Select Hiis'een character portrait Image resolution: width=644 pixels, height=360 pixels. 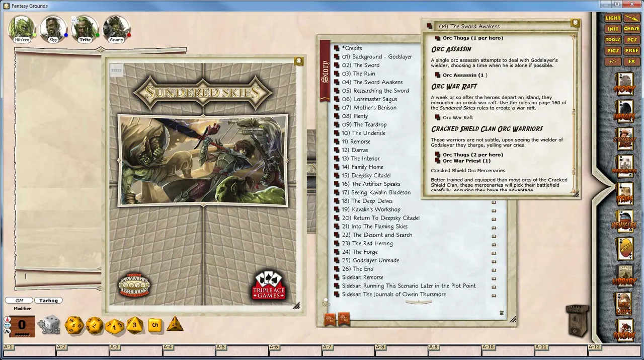[x=22, y=29]
